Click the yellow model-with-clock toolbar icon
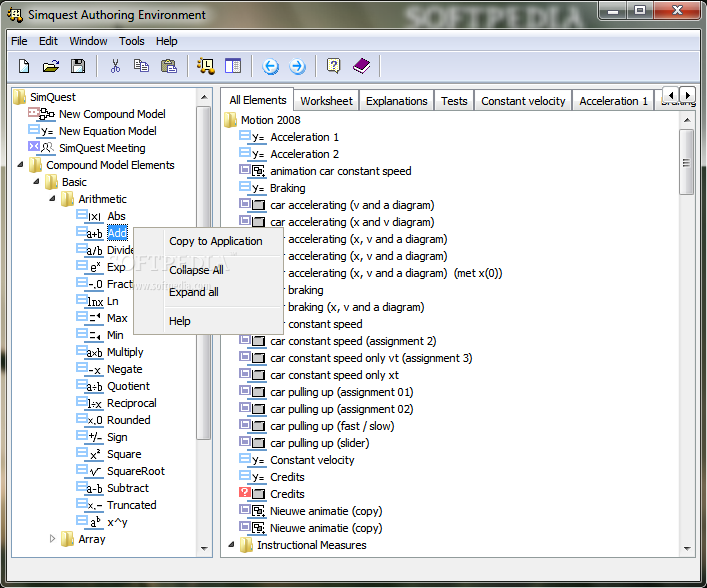This screenshot has height=588, width=707. pos(206,66)
